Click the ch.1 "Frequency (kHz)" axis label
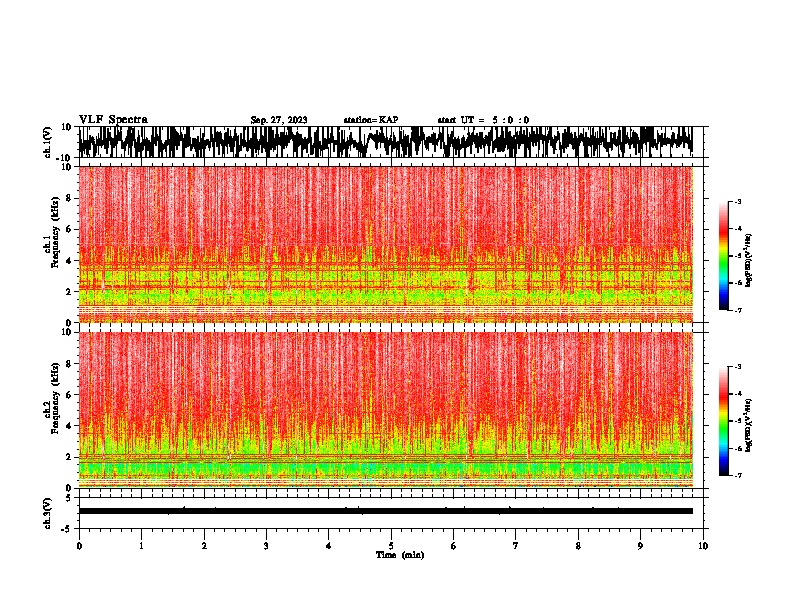Viewport: 792px width, 612px height. 55,233
